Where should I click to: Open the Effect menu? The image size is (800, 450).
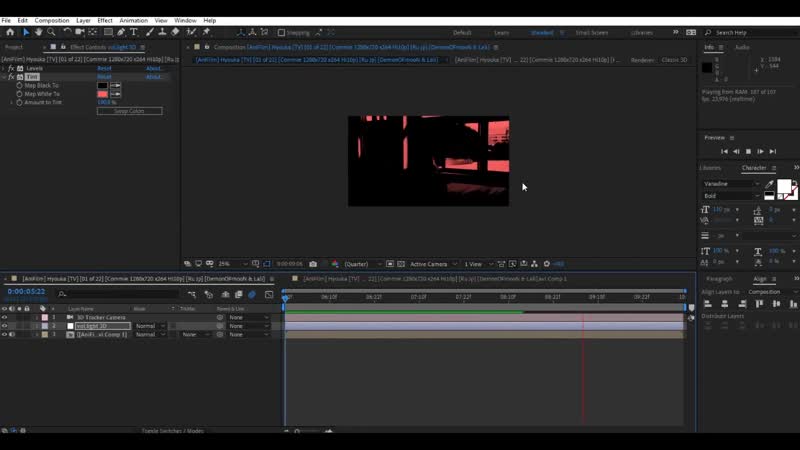click(x=105, y=20)
